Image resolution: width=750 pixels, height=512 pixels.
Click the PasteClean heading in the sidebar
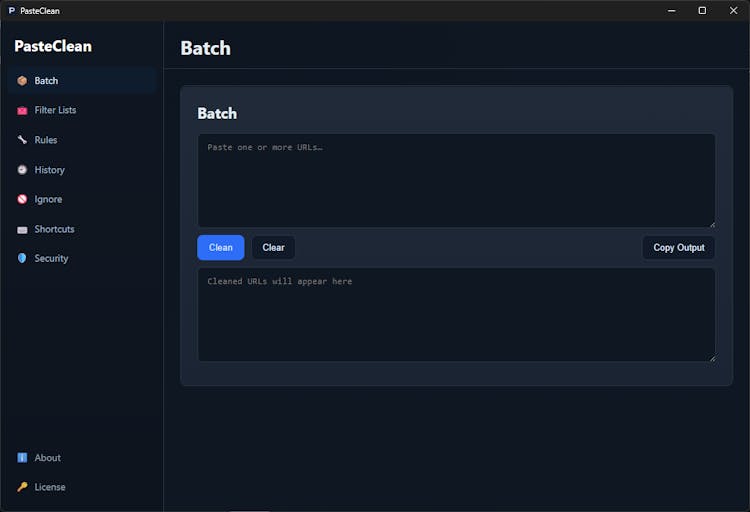53,46
